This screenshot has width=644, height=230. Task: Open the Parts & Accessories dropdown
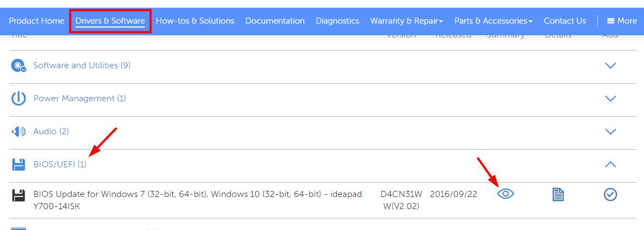point(493,20)
